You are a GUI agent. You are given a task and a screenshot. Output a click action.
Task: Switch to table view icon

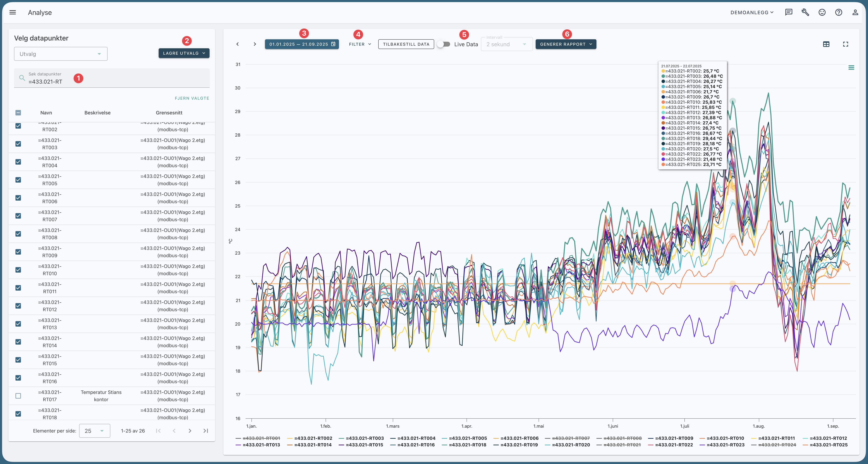826,44
